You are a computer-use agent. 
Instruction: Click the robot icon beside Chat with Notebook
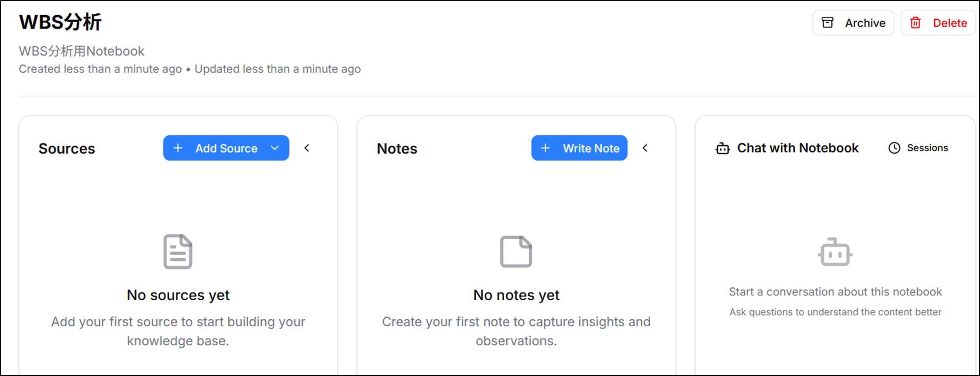(723, 148)
